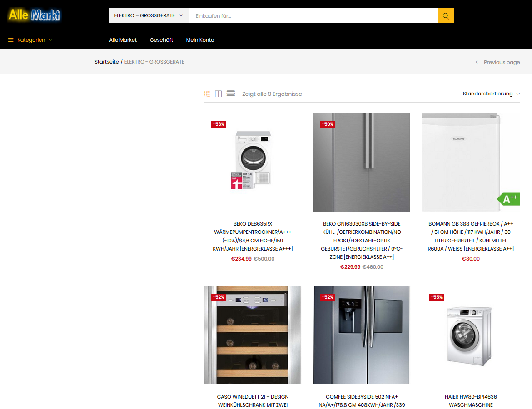This screenshot has width=532, height=409.
Task: Click the ELEKTRO - GROSSGERATE breadcrumb text
Action: [x=154, y=62]
